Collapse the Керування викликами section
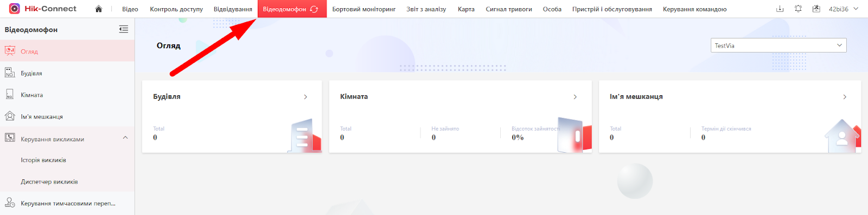The image size is (868, 215). [x=125, y=138]
